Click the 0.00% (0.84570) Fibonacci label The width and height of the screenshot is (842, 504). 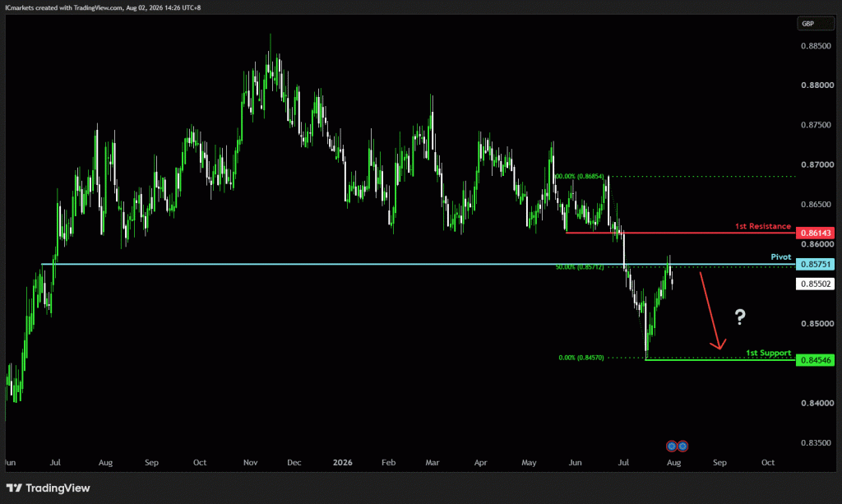coord(581,358)
